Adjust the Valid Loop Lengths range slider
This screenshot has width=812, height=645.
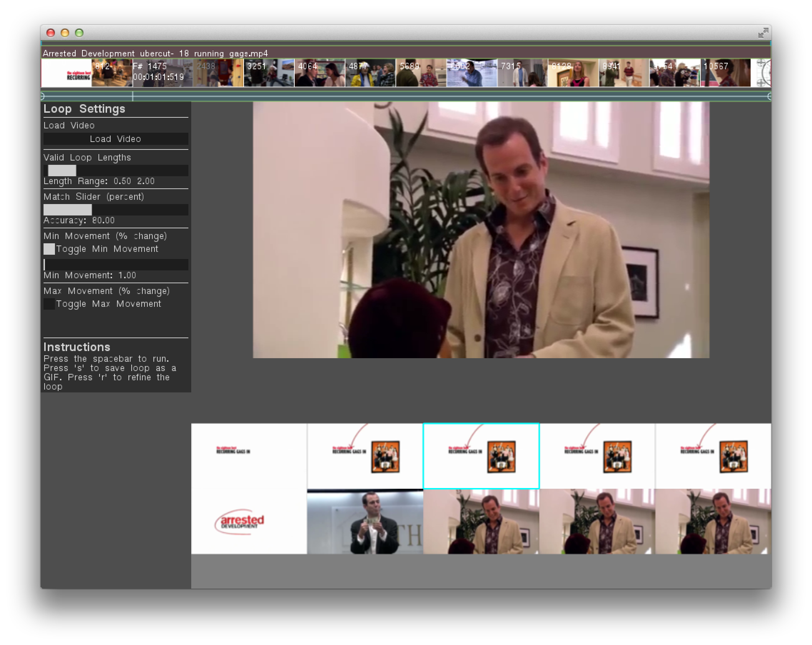coord(116,171)
